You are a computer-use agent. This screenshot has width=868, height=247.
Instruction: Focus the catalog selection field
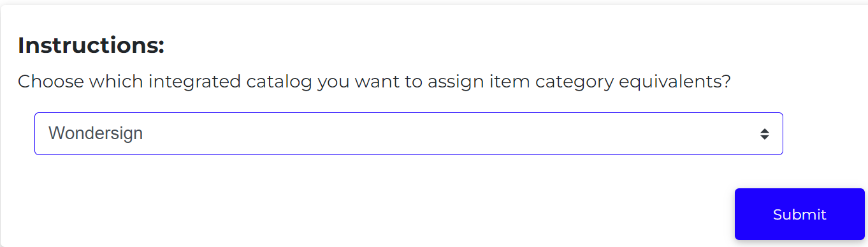click(409, 133)
